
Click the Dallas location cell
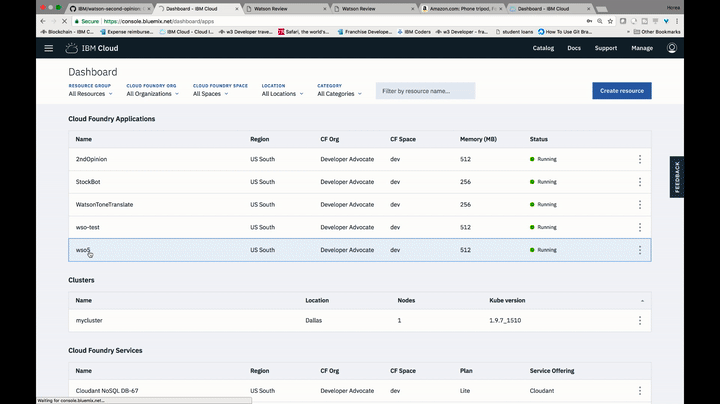pyautogui.click(x=314, y=320)
